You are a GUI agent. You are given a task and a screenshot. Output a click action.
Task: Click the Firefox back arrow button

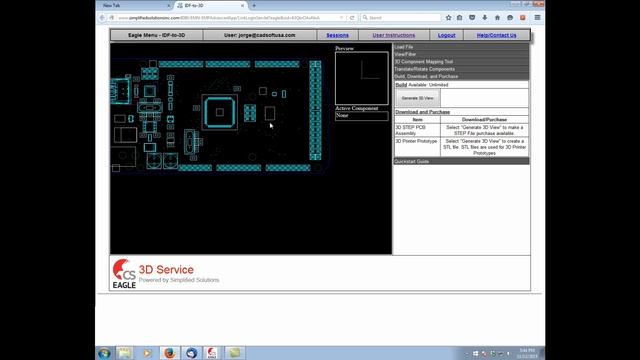point(102,18)
